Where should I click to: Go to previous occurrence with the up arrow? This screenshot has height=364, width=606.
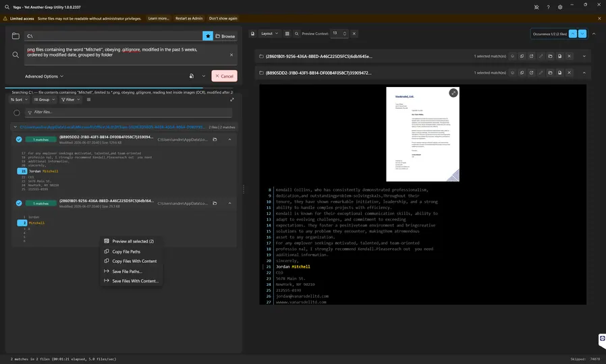573,34
